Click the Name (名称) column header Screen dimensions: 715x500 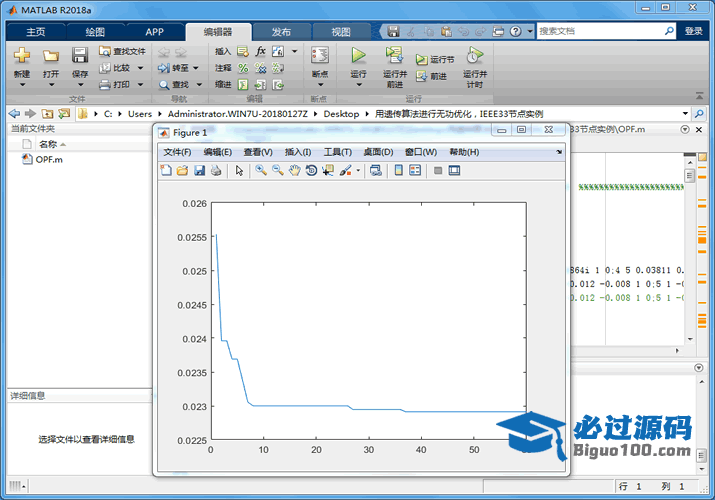point(48,144)
